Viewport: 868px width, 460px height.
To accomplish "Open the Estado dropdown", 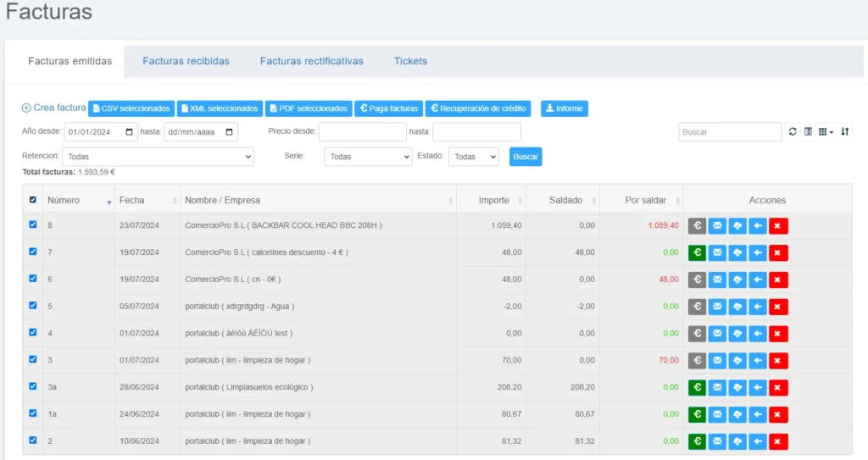I will (473, 157).
